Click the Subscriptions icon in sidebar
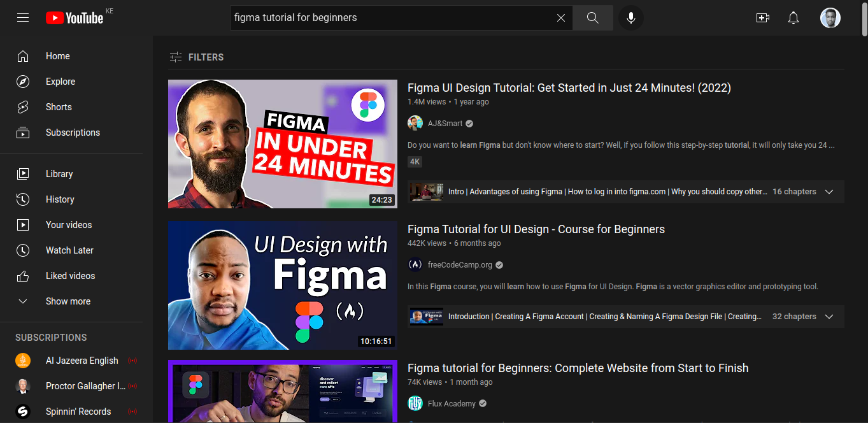The image size is (868, 423). tap(23, 133)
